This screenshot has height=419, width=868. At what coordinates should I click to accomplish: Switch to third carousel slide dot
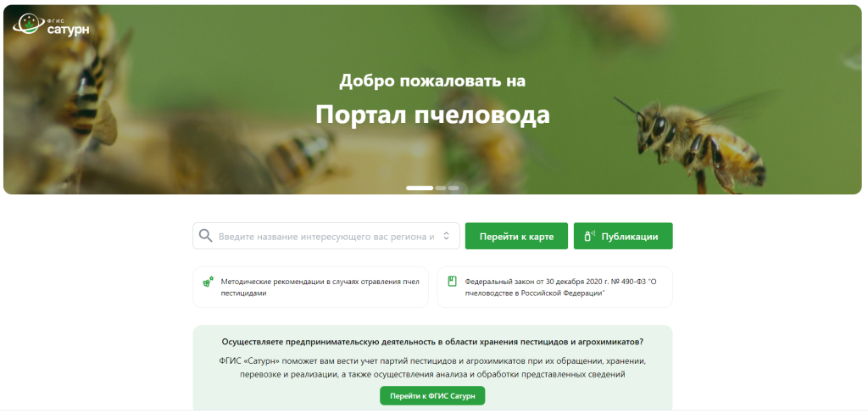pyautogui.click(x=453, y=188)
